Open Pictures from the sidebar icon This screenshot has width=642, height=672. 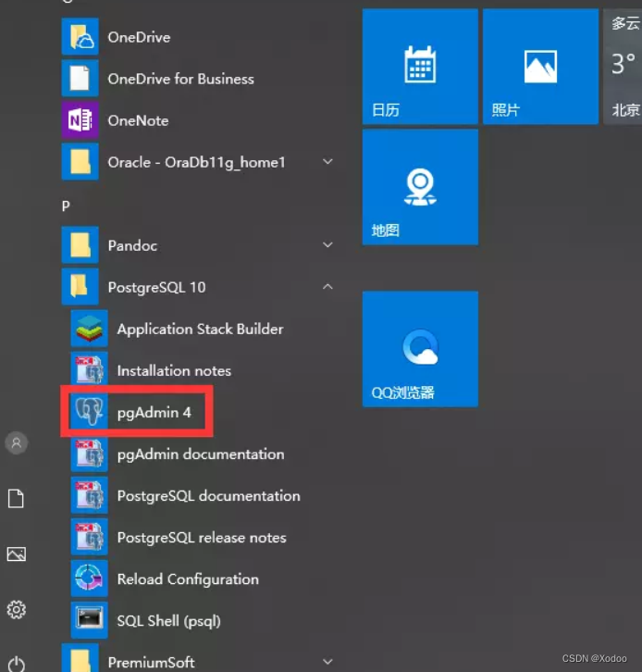[x=17, y=554]
